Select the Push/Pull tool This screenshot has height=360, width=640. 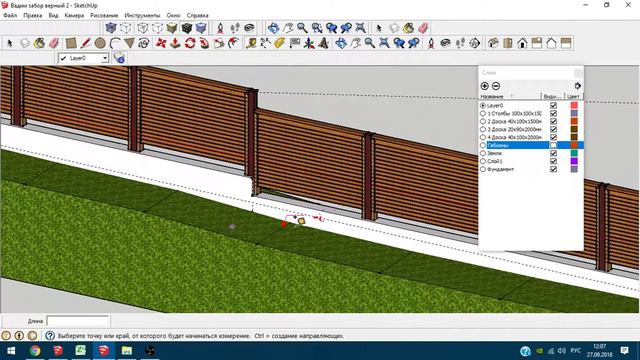click(175, 43)
